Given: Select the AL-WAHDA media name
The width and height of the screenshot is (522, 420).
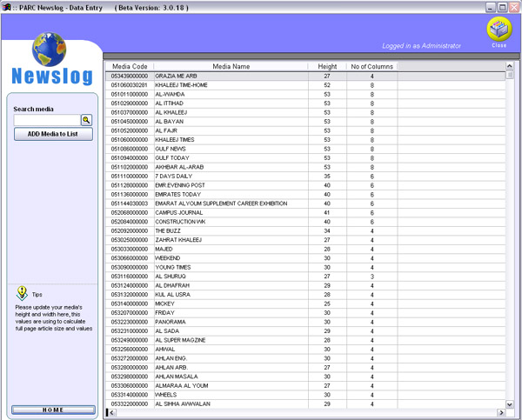Looking at the screenshot, I should pyautogui.click(x=170, y=95).
